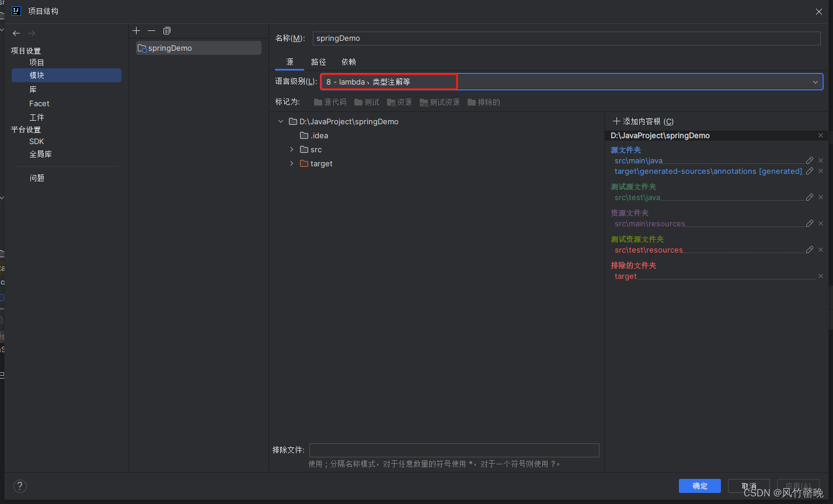Click target excluded folder path
Image resolution: width=833 pixels, height=504 pixels.
[x=626, y=276]
